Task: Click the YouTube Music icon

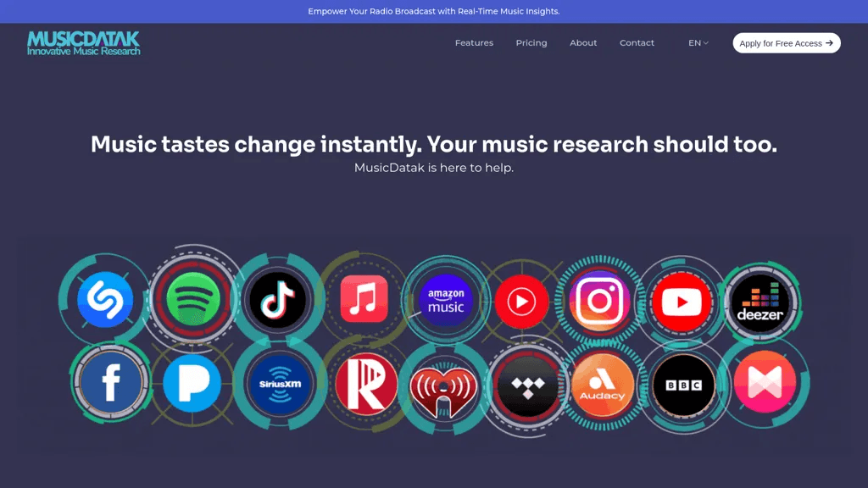Action: coord(521,302)
